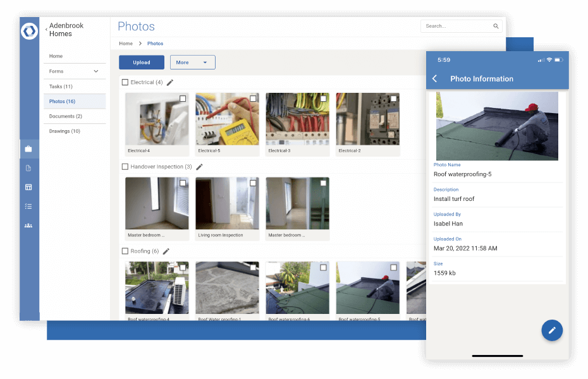Click the Upload button
Viewport: 588px width, 379px height.
[141, 62]
